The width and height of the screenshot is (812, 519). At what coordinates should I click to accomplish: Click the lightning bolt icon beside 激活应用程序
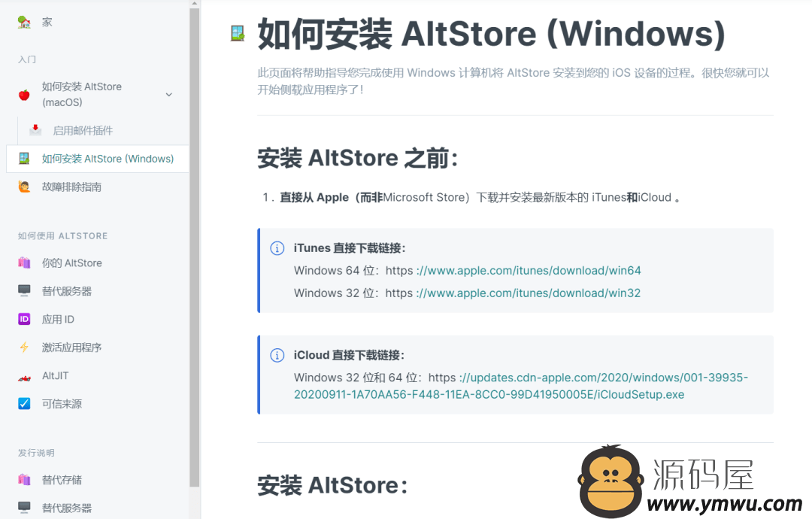click(x=24, y=347)
